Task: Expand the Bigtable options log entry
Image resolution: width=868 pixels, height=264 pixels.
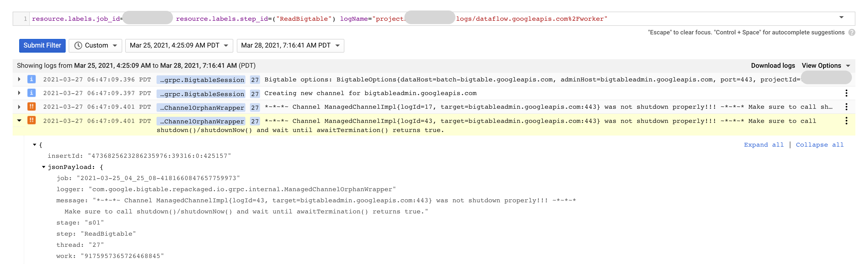Action: click(x=19, y=79)
